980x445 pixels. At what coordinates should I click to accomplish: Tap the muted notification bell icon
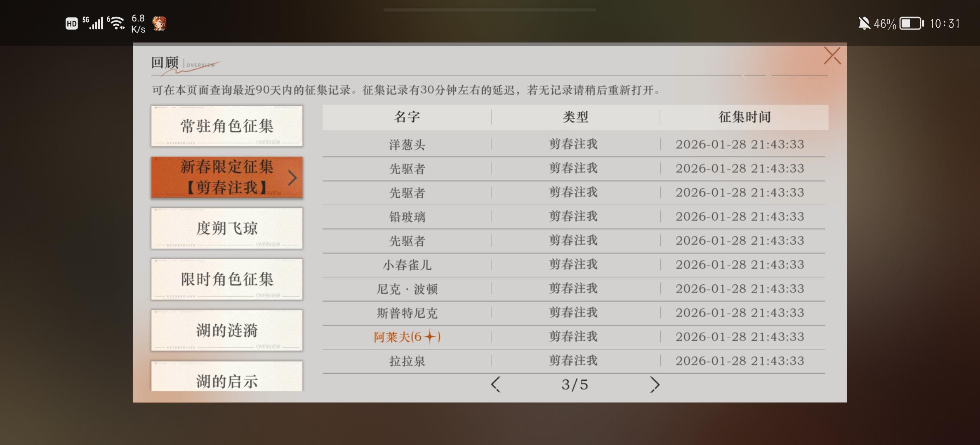[864, 23]
